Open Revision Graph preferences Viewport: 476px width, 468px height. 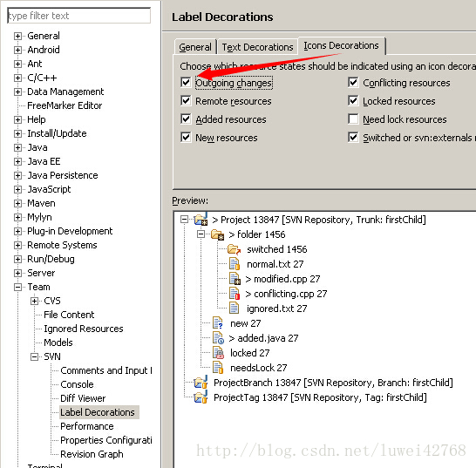[92, 454]
